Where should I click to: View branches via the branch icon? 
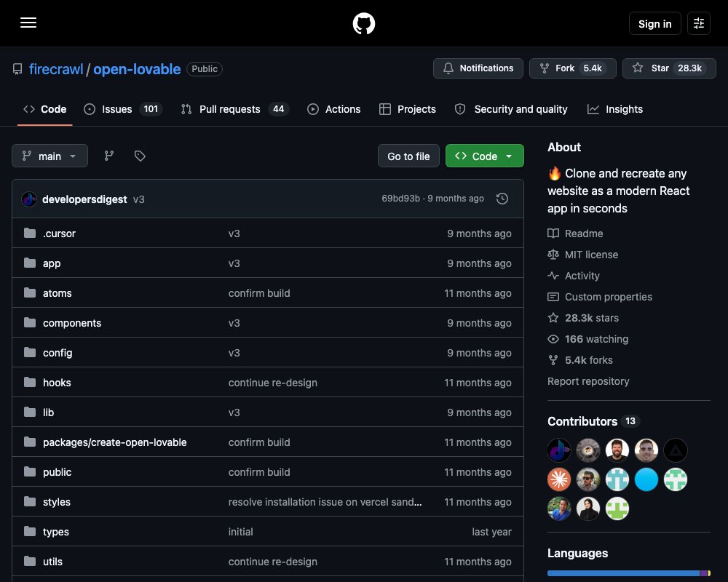(108, 156)
